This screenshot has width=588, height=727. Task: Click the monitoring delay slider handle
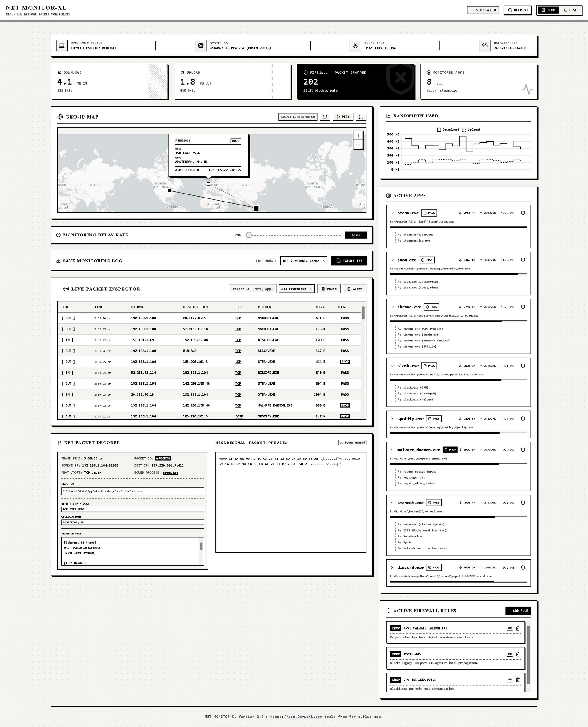(249, 235)
